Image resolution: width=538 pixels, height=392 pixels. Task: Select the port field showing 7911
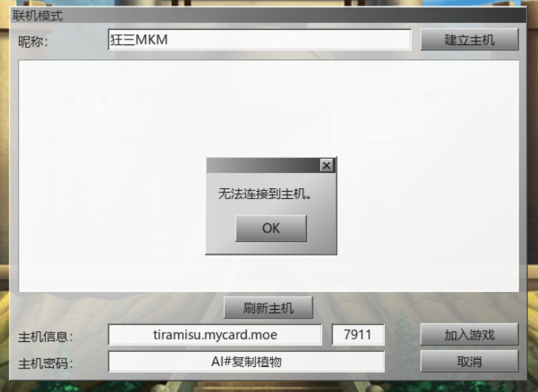click(x=358, y=335)
